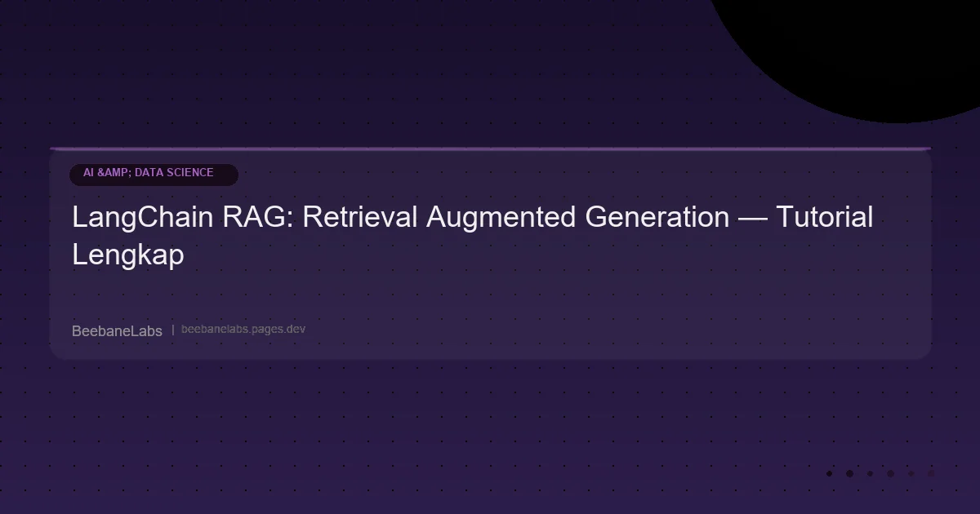Viewport: 980px width, 514px height.
Task: Open the beebanelabs.pages.dev link
Action: [243, 330]
